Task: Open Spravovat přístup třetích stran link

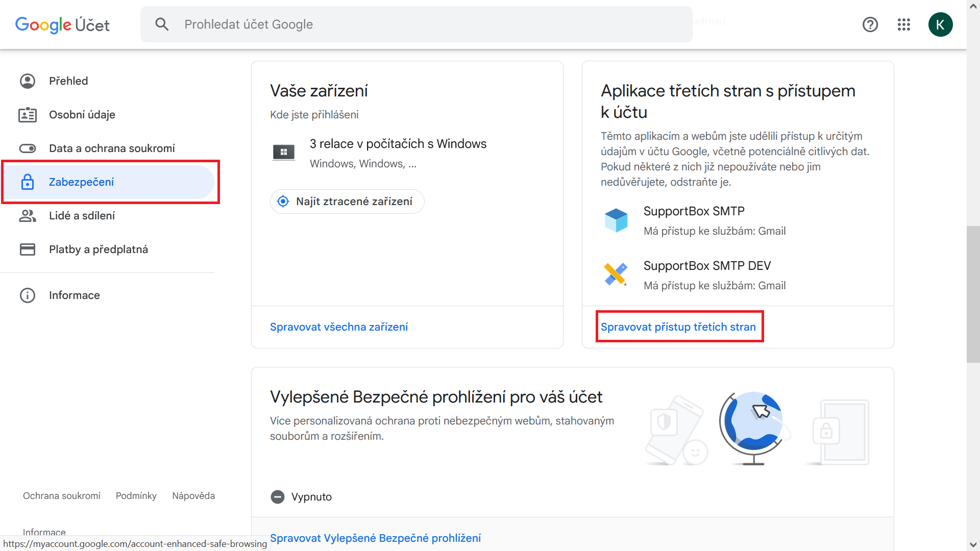Action: click(678, 327)
